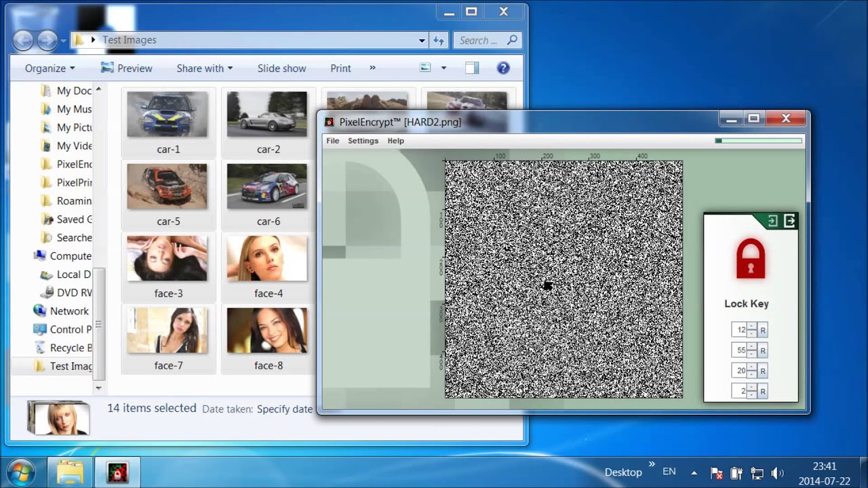Decrease the second lock key value of 55
Image resolution: width=868 pixels, height=488 pixels.
pos(751,354)
